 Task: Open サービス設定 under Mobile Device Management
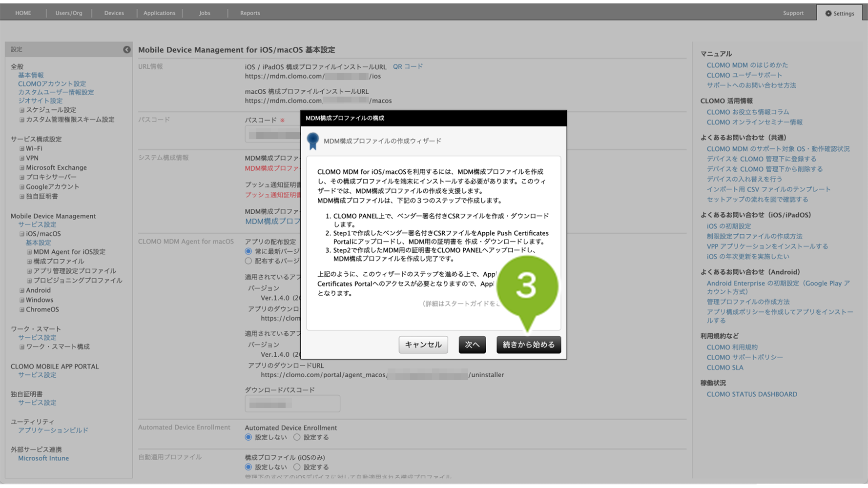click(x=37, y=224)
